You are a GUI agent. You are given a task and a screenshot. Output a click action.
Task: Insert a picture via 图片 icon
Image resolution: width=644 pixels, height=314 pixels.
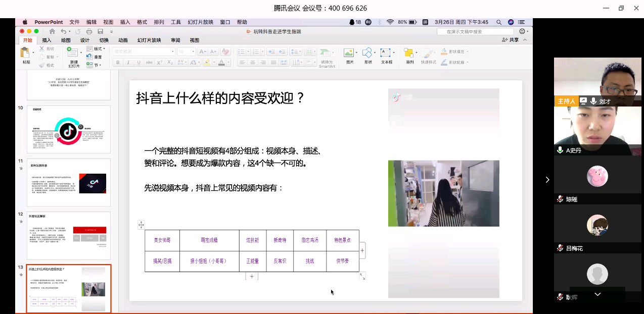click(x=349, y=53)
